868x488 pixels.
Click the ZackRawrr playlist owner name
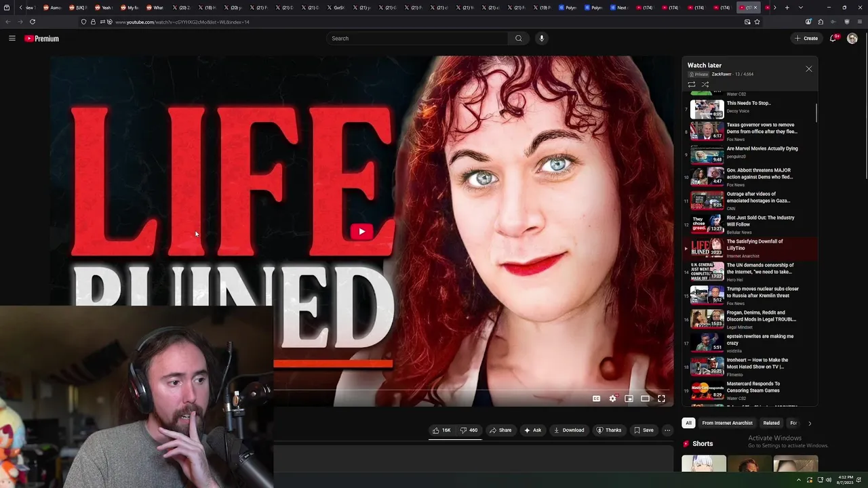722,74
